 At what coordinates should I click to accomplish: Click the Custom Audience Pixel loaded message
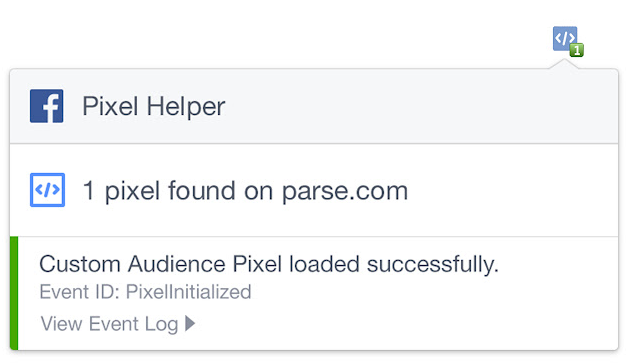(269, 264)
